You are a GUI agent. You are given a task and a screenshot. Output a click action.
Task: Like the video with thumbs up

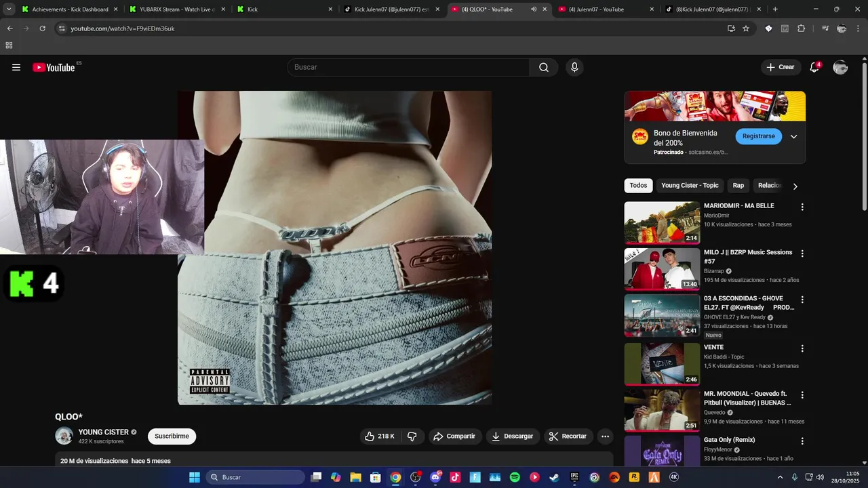pos(380,436)
